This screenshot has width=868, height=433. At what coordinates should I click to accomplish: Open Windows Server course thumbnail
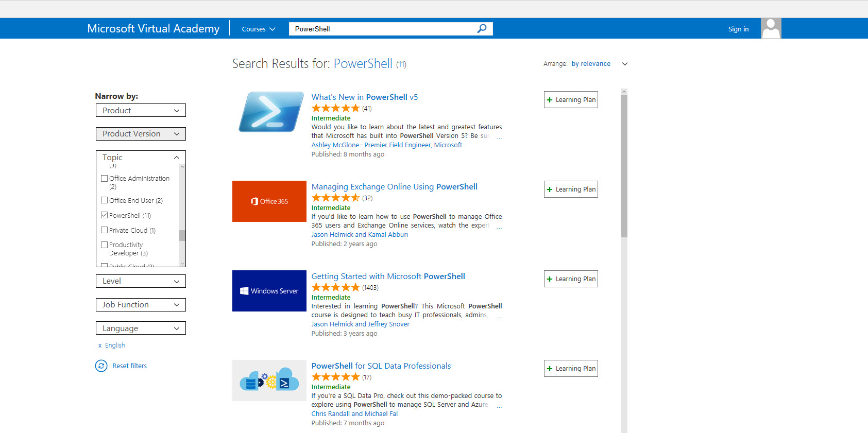pos(269,291)
